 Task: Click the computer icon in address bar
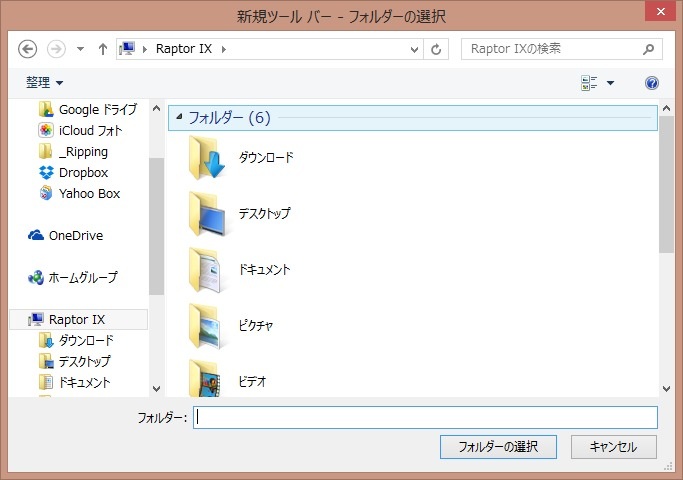click(127, 49)
